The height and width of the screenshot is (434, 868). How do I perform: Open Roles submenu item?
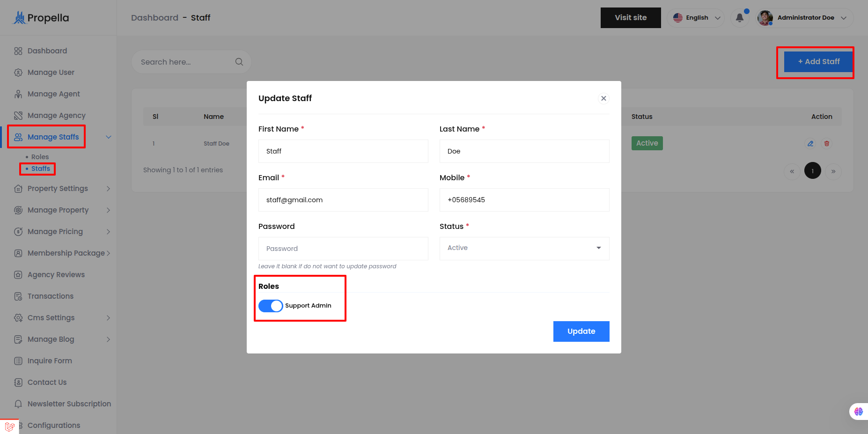(40, 157)
